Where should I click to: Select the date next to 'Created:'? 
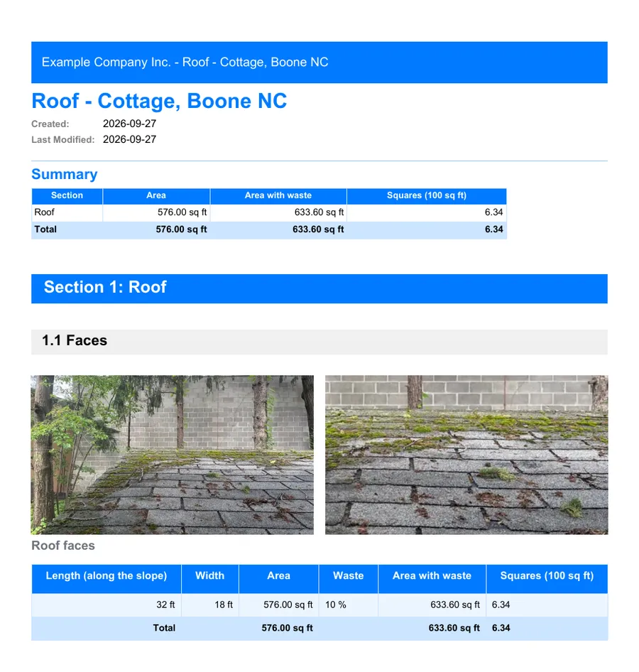[x=129, y=124]
